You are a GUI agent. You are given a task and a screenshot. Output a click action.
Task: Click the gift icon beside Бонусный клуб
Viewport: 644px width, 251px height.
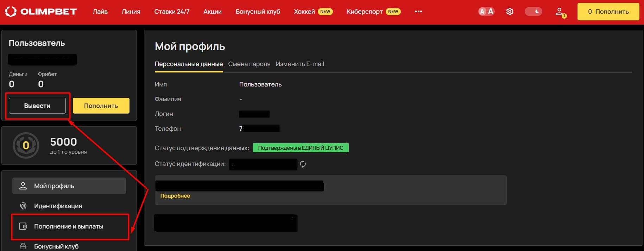23,246
